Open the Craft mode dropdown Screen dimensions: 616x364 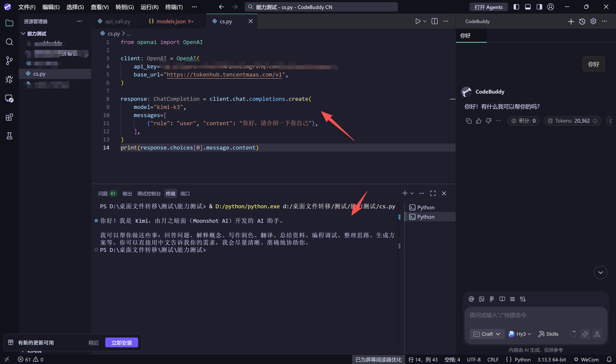(487, 334)
